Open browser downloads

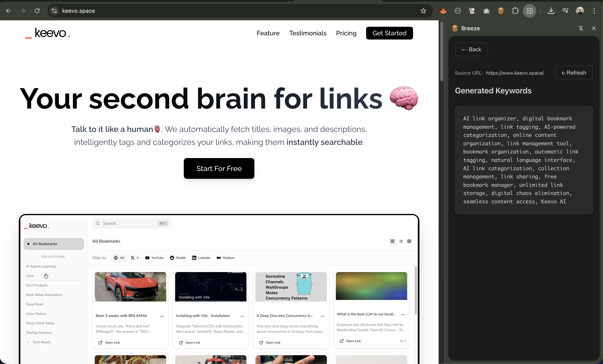[x=551, y=11]
